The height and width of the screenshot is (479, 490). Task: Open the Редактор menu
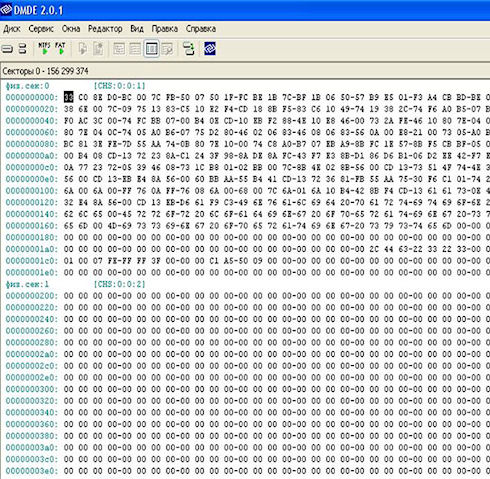point(105,29)
